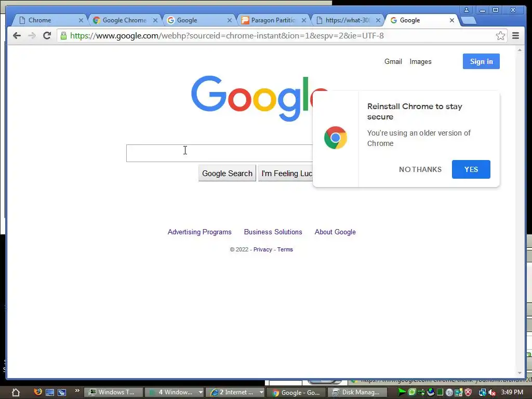The image size is (532, 399).
Task: Open the Windows T... taskbar button
Action: pyautogui.click(x=113, y=392)
